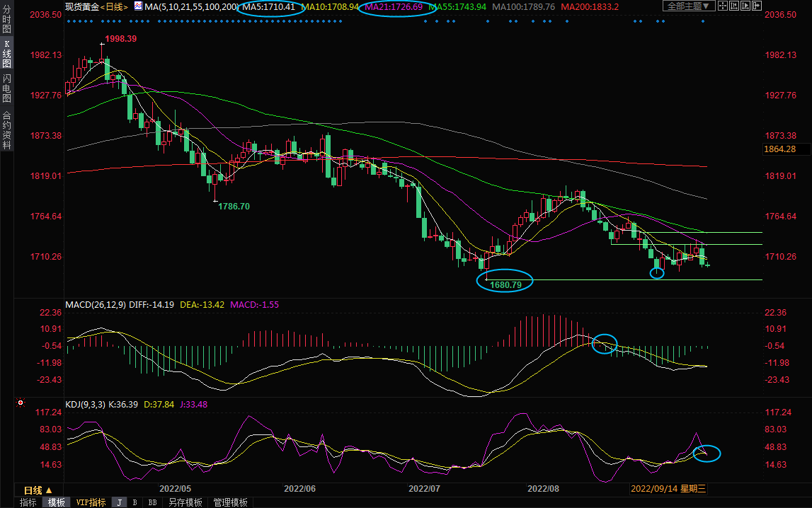Click the 另存模板 button
This screenshot has width=812, height=508.
[185, 502]
